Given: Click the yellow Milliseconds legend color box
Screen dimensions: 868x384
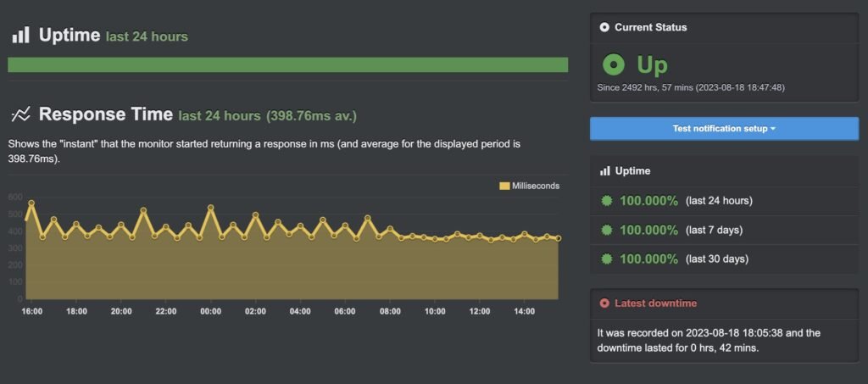Looking at the screenshot, I should click(x=504, y=186).
